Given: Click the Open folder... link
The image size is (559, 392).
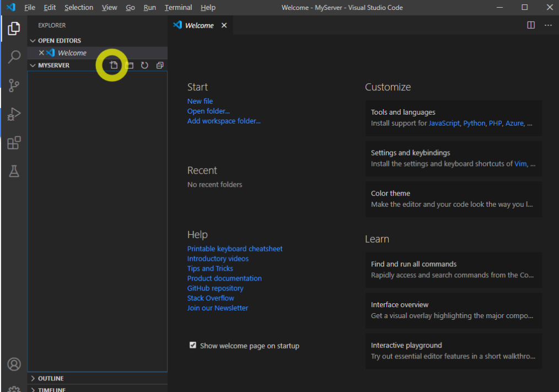Looking at the screenshot, I should (208, 111).
